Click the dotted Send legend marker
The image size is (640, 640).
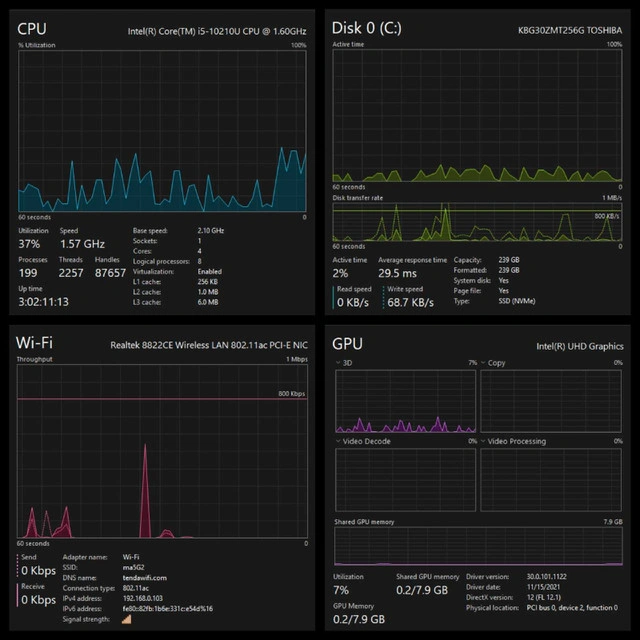click(x=18, y=568)
